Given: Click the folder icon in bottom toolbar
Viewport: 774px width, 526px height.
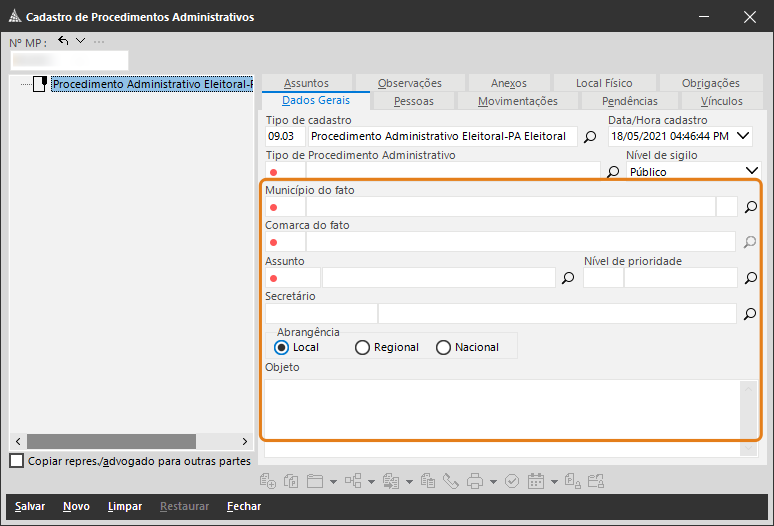Looking at the screenshot, I should (x=315, y=481).
